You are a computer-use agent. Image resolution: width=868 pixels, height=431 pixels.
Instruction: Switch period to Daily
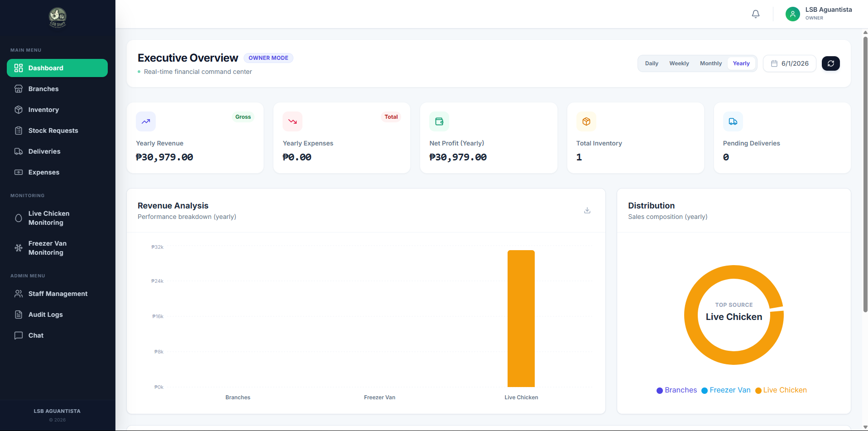[x=652, y=63]
